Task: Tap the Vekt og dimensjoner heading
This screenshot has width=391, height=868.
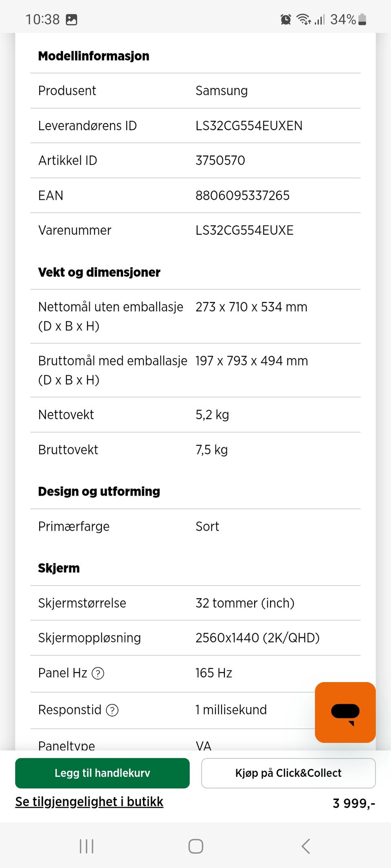Action: tap(99, 272)
